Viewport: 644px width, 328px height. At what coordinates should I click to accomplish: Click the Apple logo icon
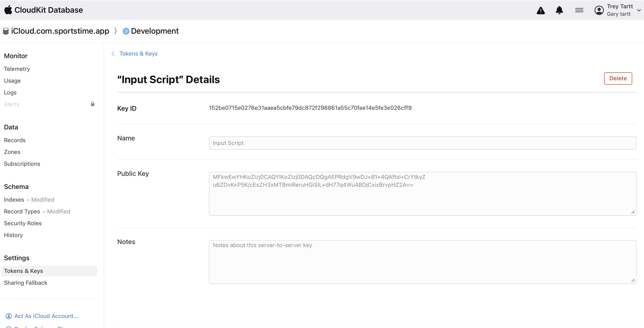coord(8,10)
